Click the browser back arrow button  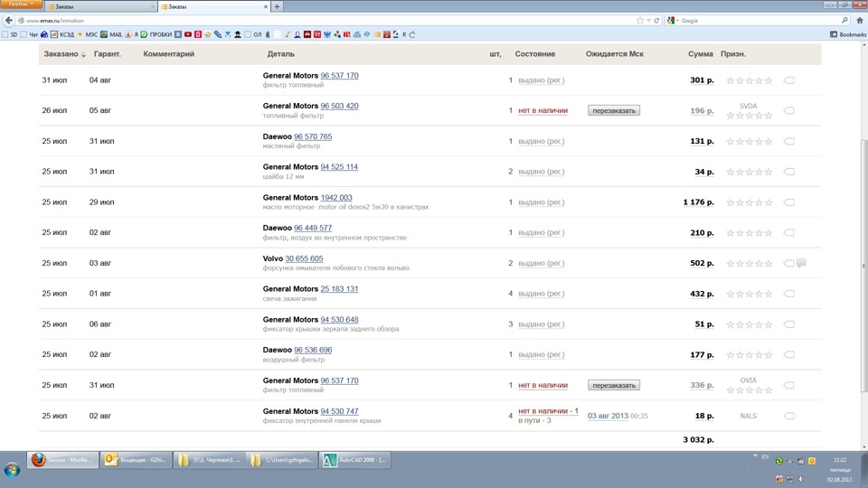(8, 21)
